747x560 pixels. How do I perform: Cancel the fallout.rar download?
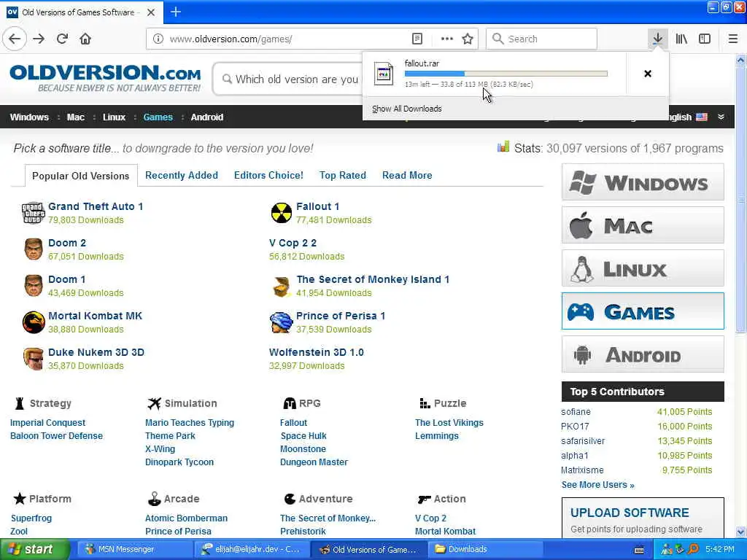coord(648,74)
